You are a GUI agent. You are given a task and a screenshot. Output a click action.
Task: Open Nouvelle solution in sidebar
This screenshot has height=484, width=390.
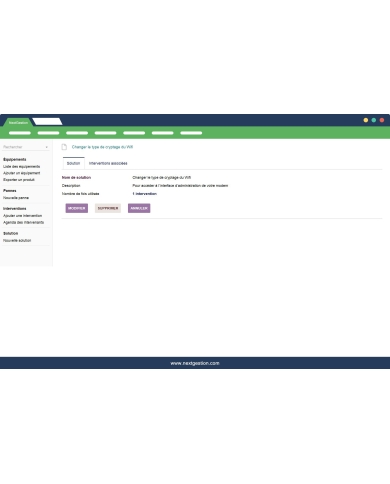coord(17,240)
